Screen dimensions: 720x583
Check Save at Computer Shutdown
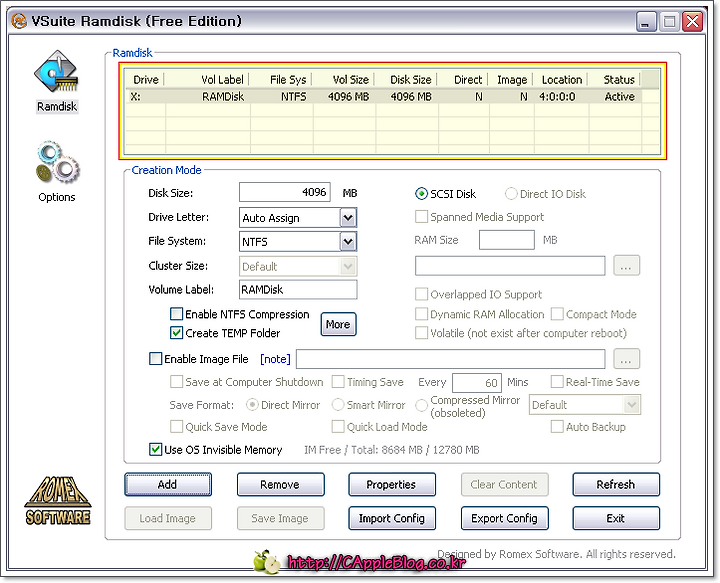click(176, 382)
